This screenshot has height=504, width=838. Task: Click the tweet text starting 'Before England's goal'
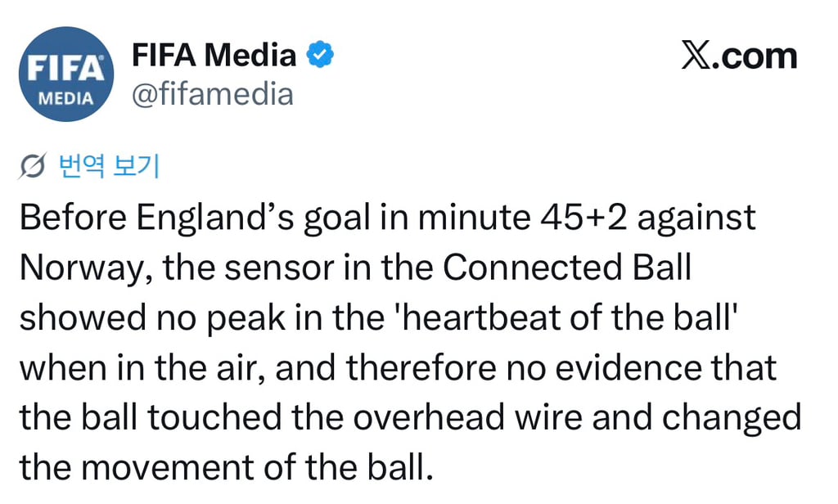(x=411, y=342)
